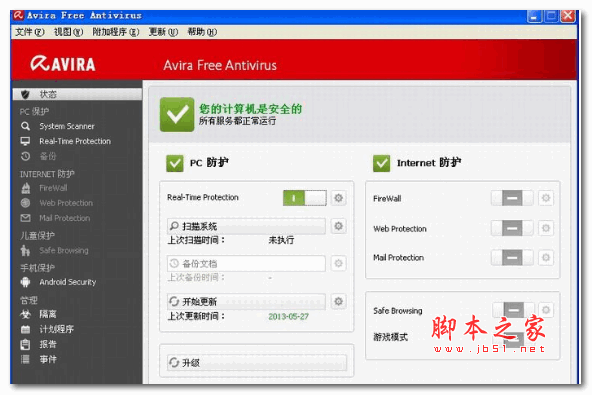Click the green check next to Internet 防护
This screenshot has width=592, height=395.
(x=382, y=163)
